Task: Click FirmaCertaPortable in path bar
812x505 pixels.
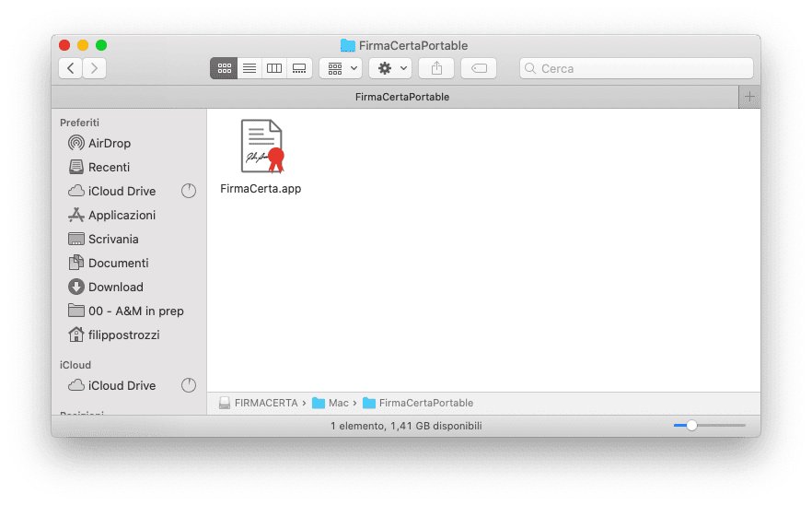Action: (418, 403)
